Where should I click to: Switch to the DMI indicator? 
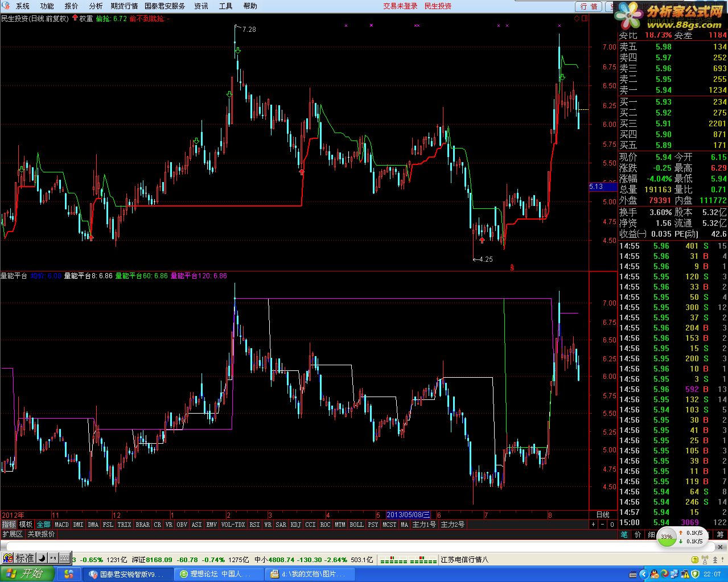[x=78, y=525]
